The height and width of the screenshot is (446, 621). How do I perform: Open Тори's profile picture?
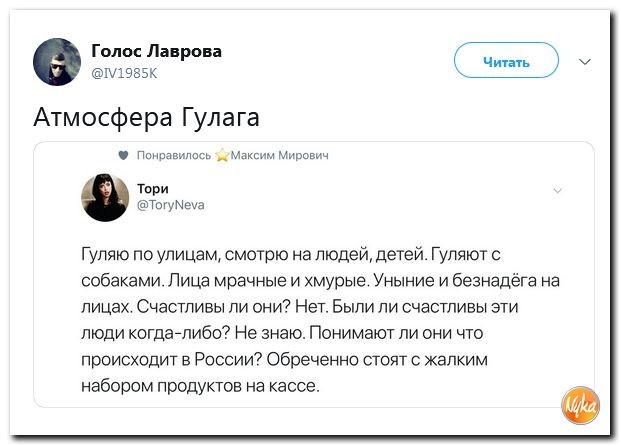pyautogui.click(x=104, y=197)
